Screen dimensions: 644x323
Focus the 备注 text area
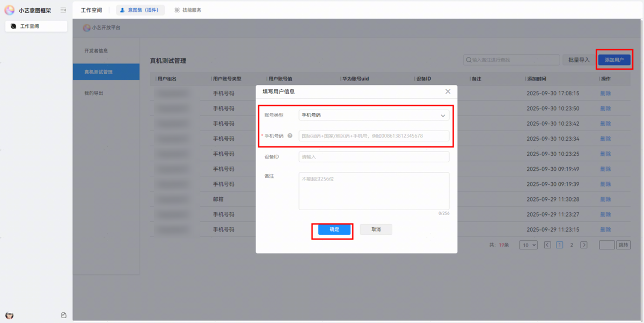click(x=374, y=191)
